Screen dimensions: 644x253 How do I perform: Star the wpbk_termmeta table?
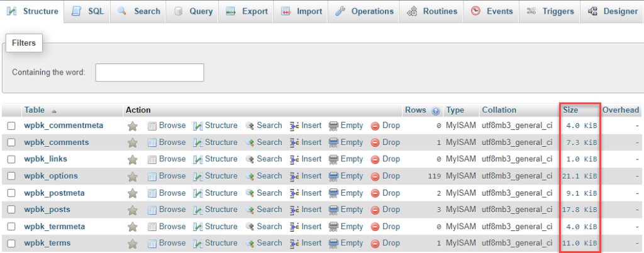coord(132,227)
